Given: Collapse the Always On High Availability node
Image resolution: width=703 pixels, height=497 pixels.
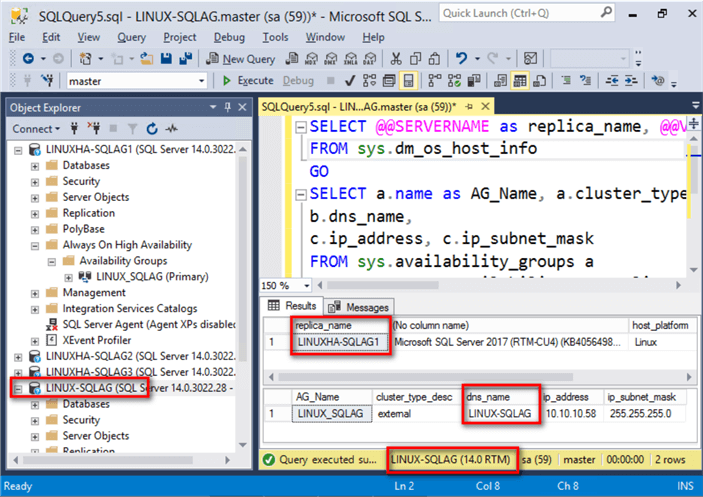Looking at the screenshot, I should coord(35,245).
